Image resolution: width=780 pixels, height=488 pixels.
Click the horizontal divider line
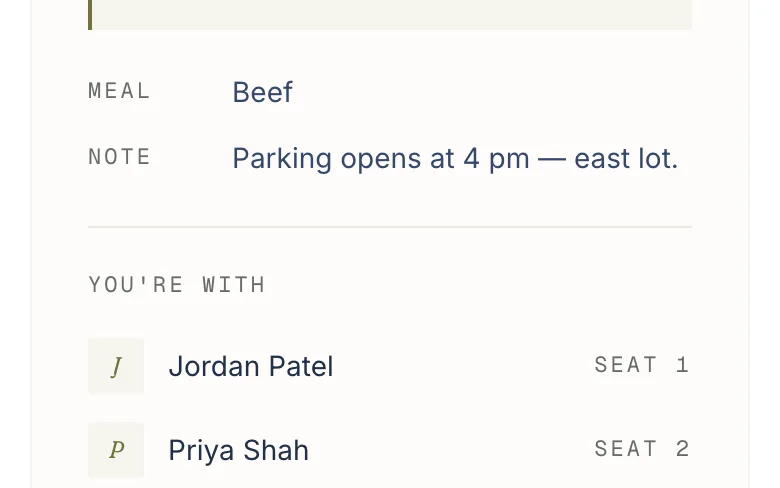tap(390, 227)
